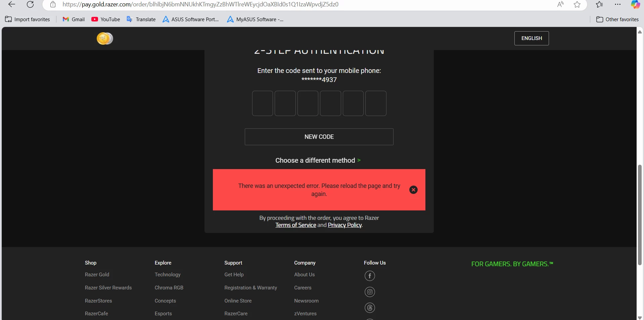Click the address bar URL
The width and height of the screenshot is (644, 320).
[200, 4]
